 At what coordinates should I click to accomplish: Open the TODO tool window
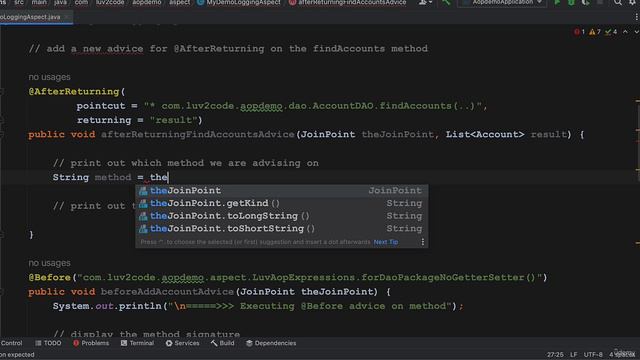pos(48,343)
